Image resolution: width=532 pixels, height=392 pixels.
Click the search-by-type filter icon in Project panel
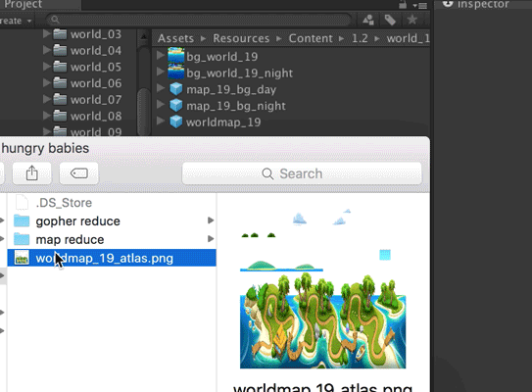[x=368, y=21]
